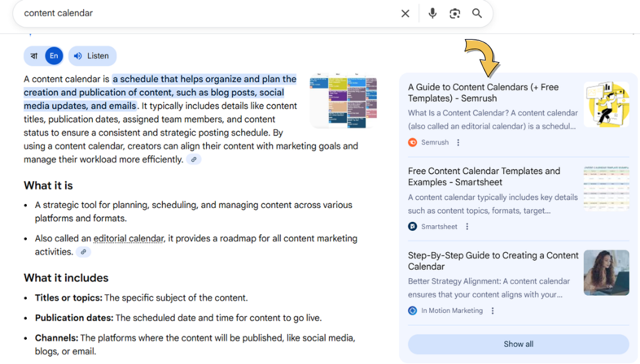Click 'Channels:' bullet text
Screen dimensions: 640x364
56,338
